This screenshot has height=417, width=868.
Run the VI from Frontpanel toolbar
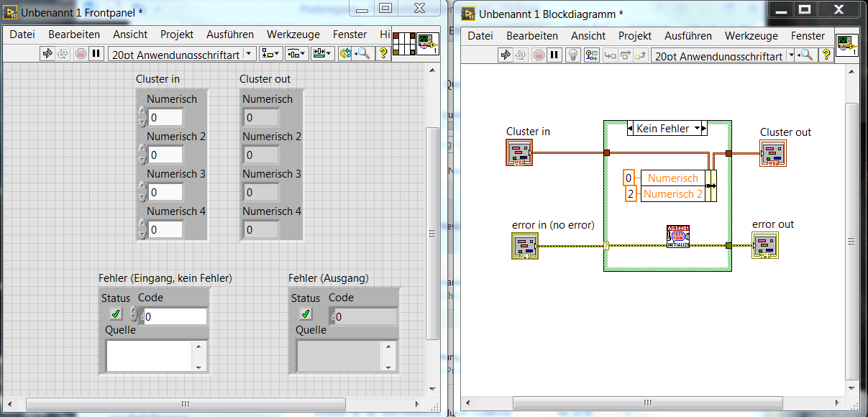[x=47, y=53]
